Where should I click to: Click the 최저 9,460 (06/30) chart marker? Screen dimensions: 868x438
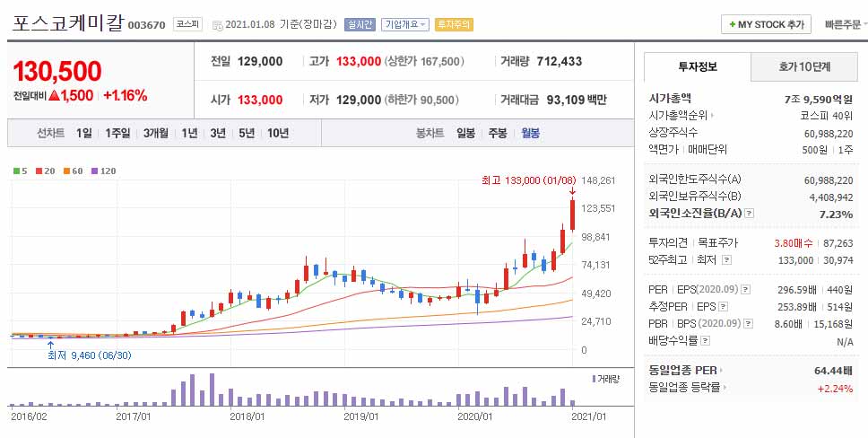click(x=90, y=355)
